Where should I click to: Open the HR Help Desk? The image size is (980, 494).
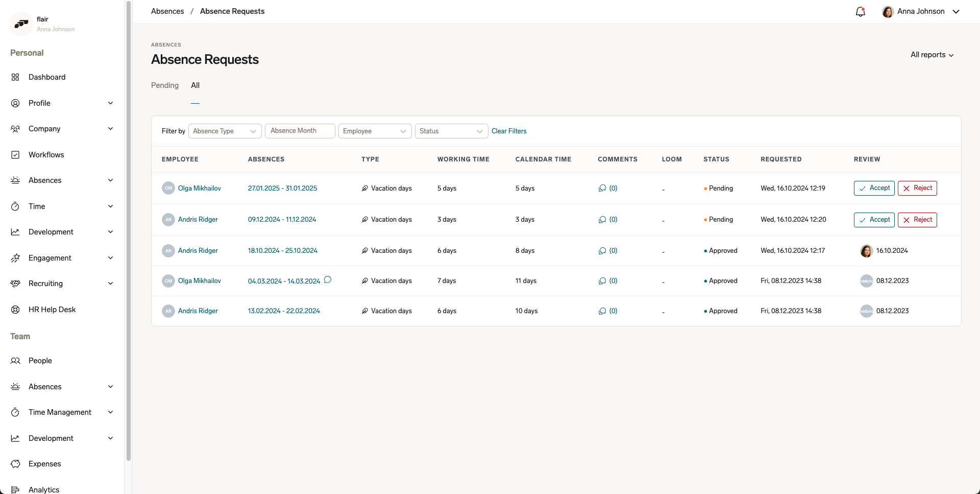tap(52, 309)
